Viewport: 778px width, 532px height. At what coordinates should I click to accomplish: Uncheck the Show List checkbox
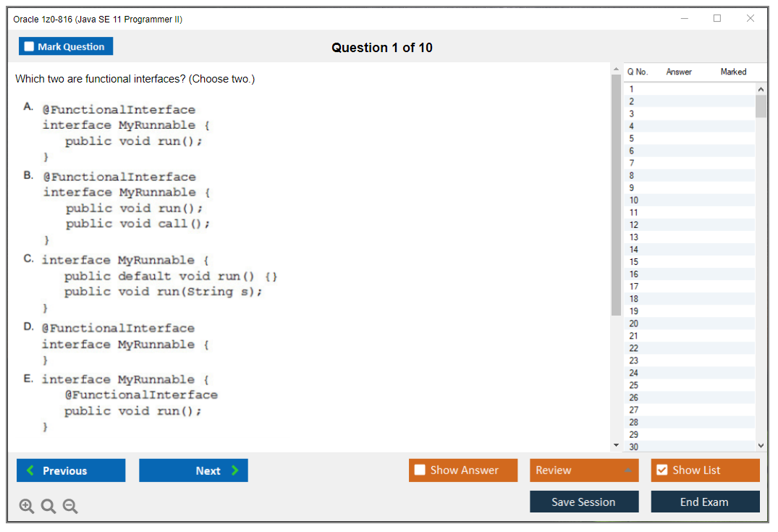click(661, 470)
